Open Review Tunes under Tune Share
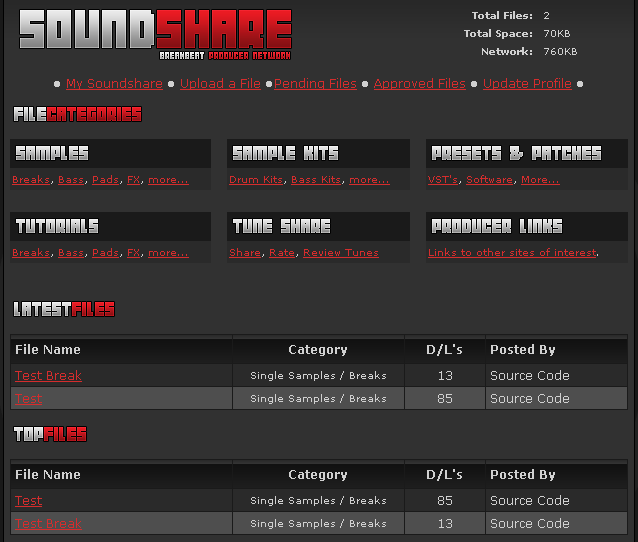The width and height of the screenshot is (638, 542). point(340,253)
